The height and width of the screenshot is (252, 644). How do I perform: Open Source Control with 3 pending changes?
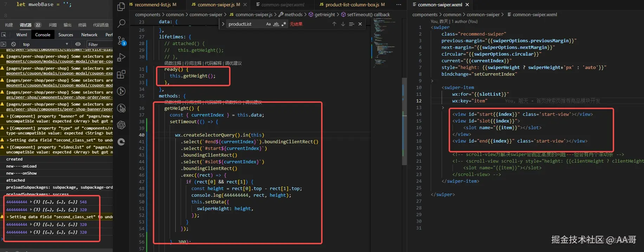(x=121, y=41)
